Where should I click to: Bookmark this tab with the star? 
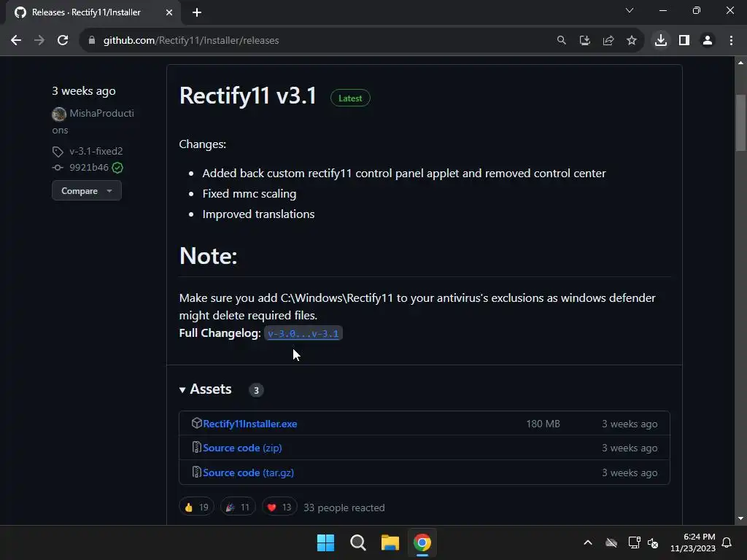tap(632, 41)
